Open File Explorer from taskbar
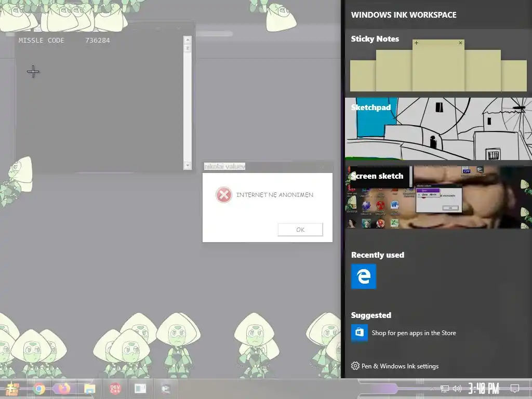The image size is (532, 399). click(x=89, y=389)
